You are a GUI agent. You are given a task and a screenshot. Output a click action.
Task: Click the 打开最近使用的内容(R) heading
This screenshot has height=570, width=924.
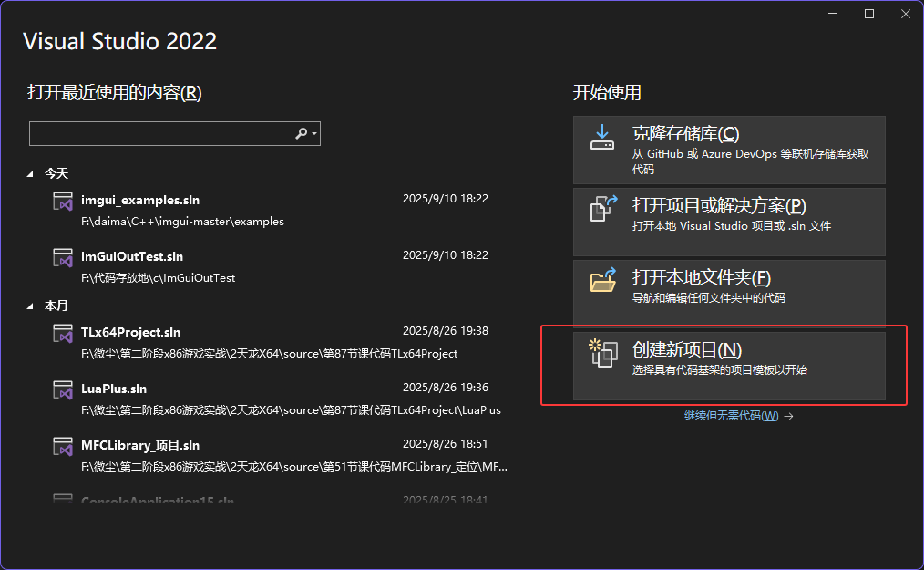point(114,93)
